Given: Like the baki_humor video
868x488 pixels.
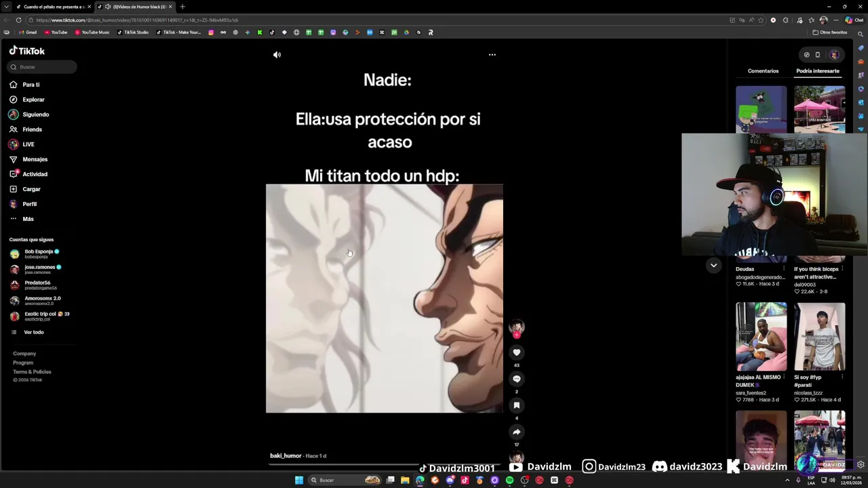Looking at the screenshot, I should [517, 352].
